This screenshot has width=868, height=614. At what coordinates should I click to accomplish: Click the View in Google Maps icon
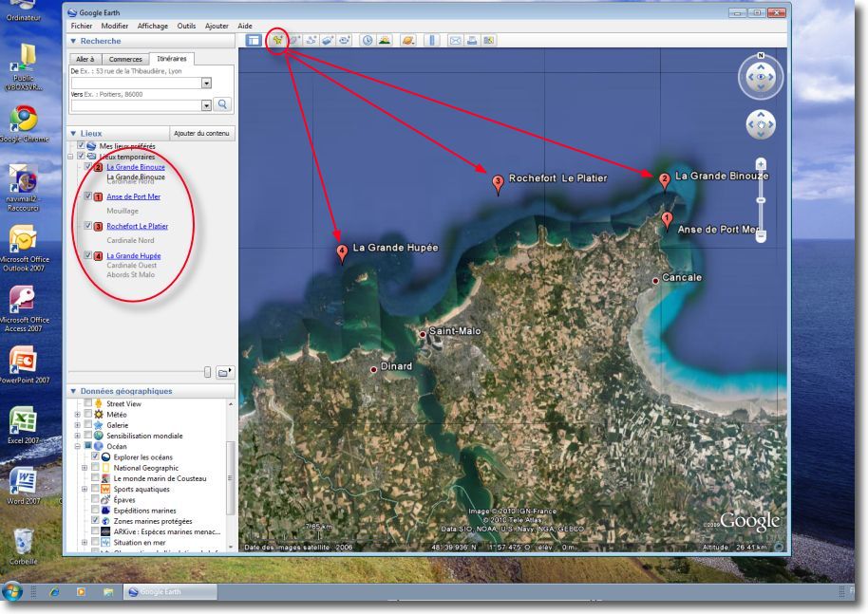click(488, 40)
